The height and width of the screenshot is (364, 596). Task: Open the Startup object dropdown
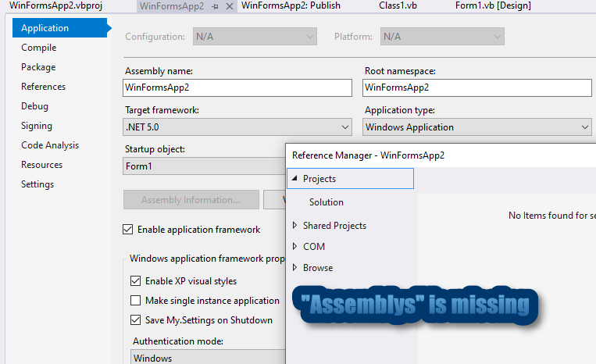pyautogui.click(x=204, y=166)
